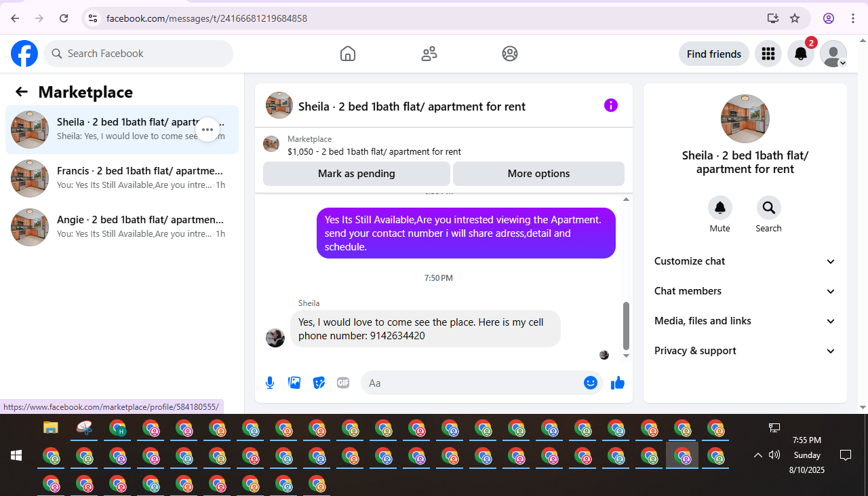Send a thumbs-up like
This screenshot has width=868, height=496.
point(617,383)
